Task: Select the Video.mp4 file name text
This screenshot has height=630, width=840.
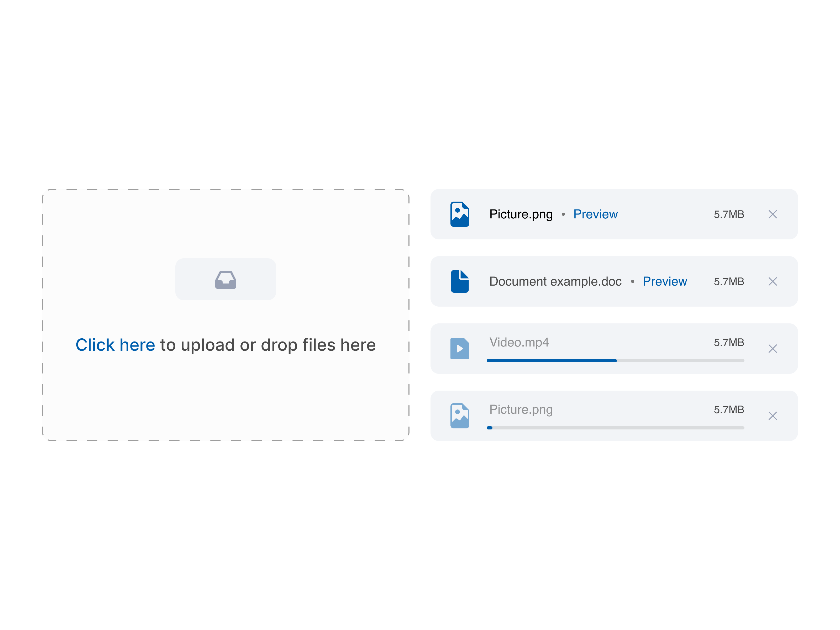Action: (519, 343)
